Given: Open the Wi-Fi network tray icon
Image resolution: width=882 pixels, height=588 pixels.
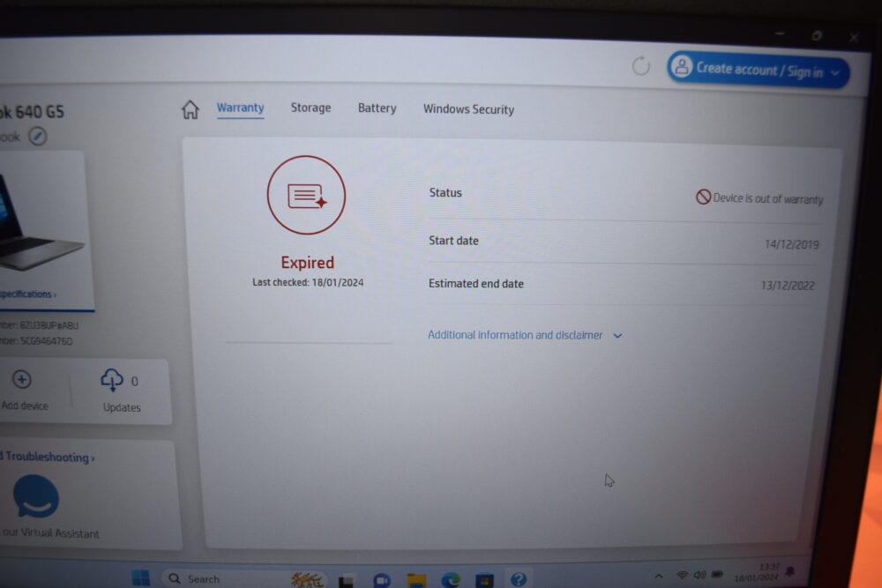Looking at the screenshot, I should 683,575.
